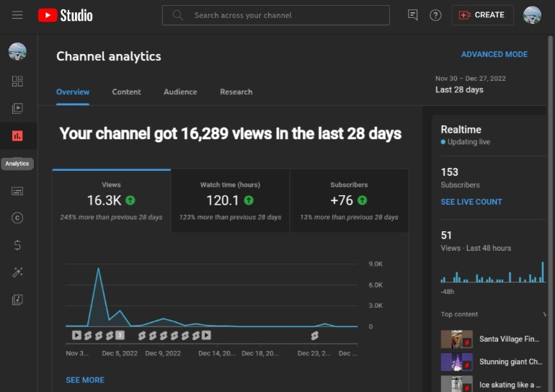Expand the Top content dropdown arrow
The width and height of the screenshot is (555, 392).
click(544, 314)
